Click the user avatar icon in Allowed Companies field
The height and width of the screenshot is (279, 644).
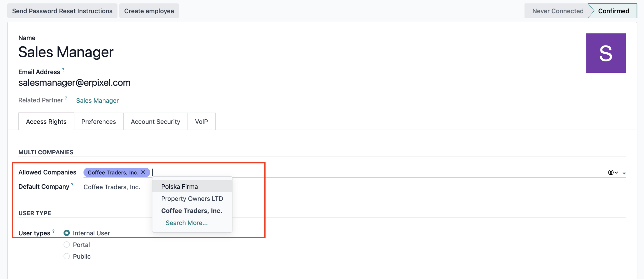click(x=611, y=172)
